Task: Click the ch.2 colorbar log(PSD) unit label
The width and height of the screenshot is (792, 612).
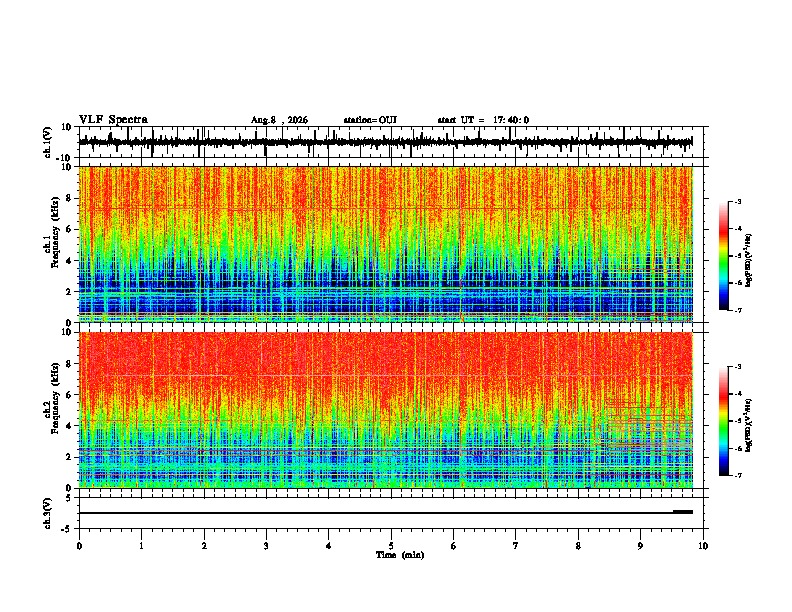Action: (748, 425)
